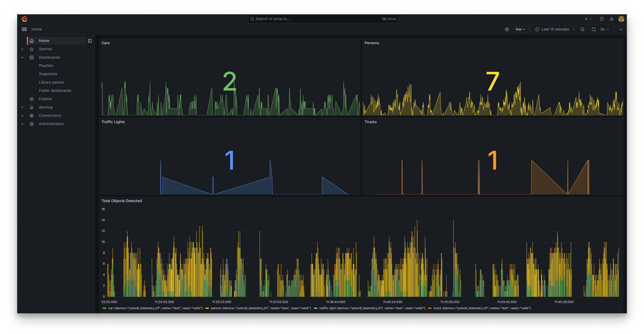
Task: Select Snapshots in the sidebar
Action: (x=48, y=74)
